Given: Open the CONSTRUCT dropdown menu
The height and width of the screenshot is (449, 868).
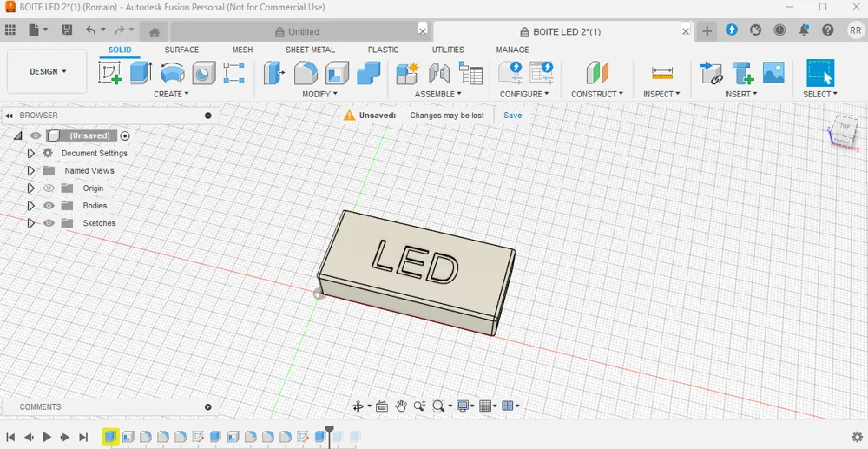Looking at the screenshot, I should [597, 94].
